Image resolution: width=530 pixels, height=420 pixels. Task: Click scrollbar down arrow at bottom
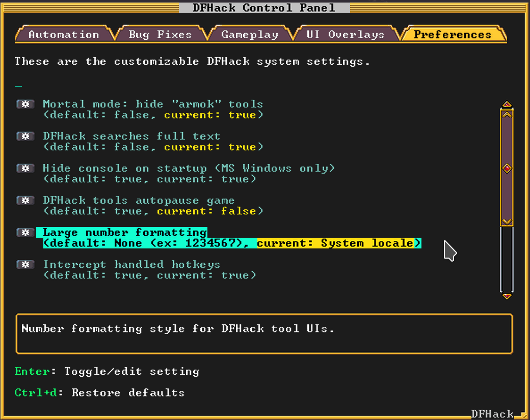point(507,296)
